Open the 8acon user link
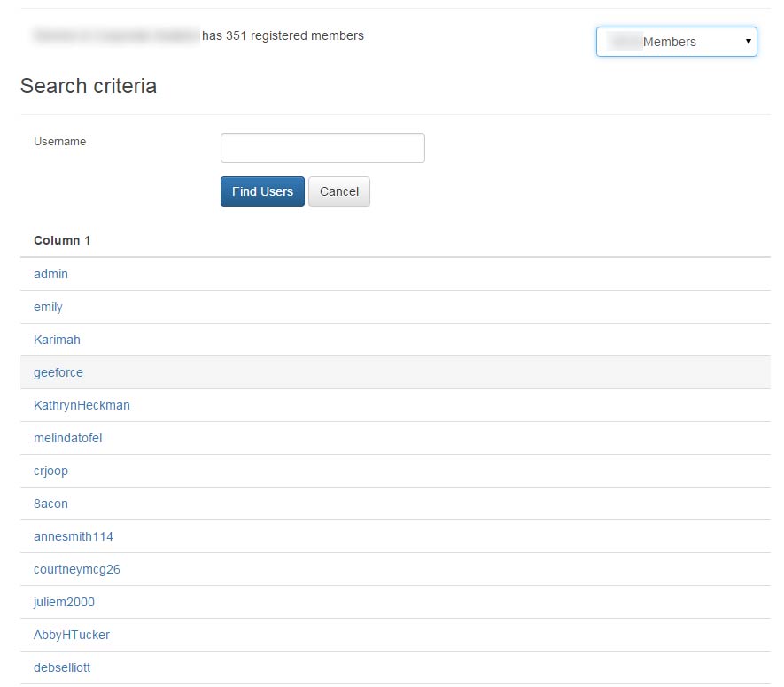Screen dimensions: 784x687 [x=50, y=504]
